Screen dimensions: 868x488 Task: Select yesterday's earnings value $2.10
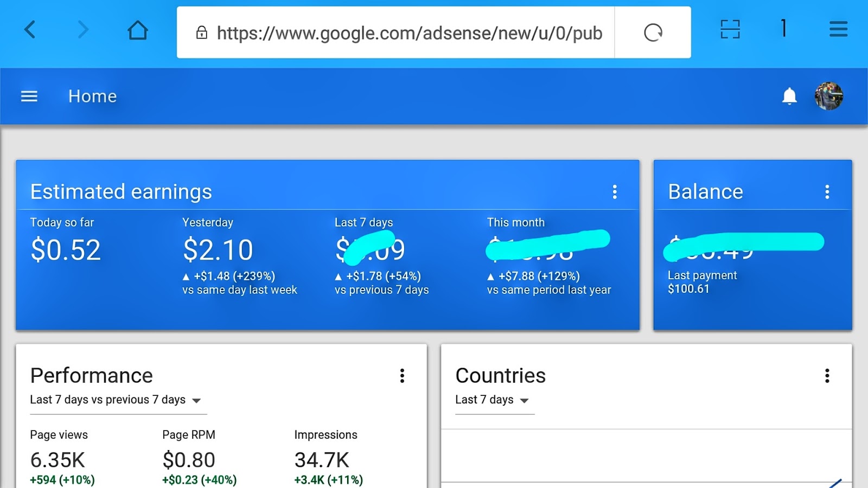(x=218, y=250)
